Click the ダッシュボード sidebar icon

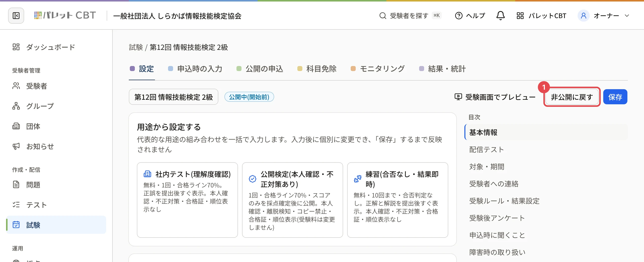(16, 47)
